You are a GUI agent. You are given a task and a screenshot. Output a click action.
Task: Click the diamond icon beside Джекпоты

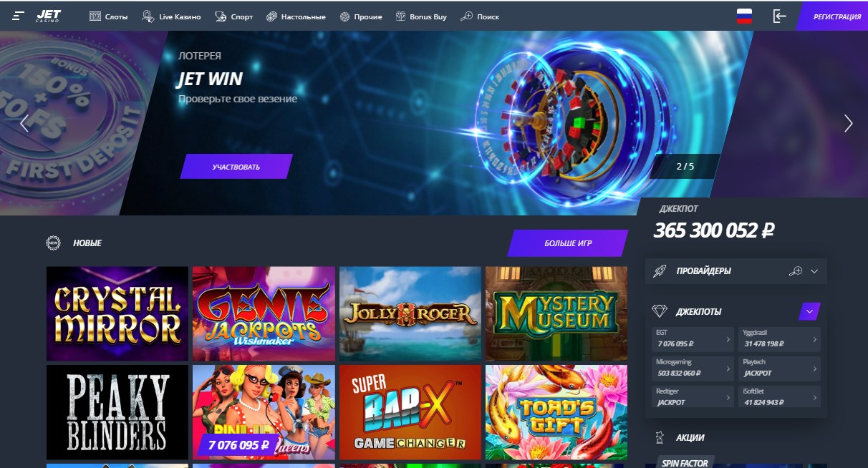pos(660,311)
